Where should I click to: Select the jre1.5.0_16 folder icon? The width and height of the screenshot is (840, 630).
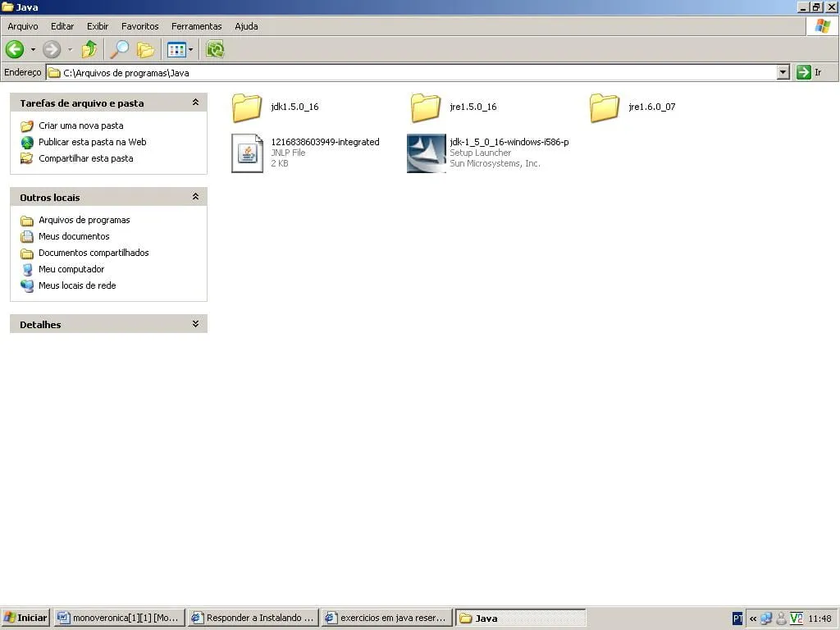[x=426, y=107]
